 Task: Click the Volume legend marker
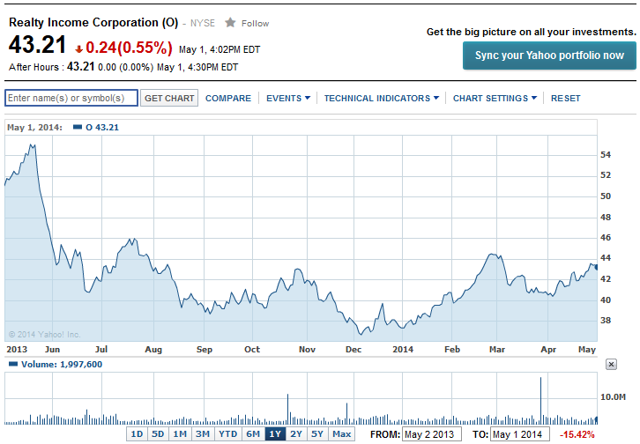pos(13,364)
